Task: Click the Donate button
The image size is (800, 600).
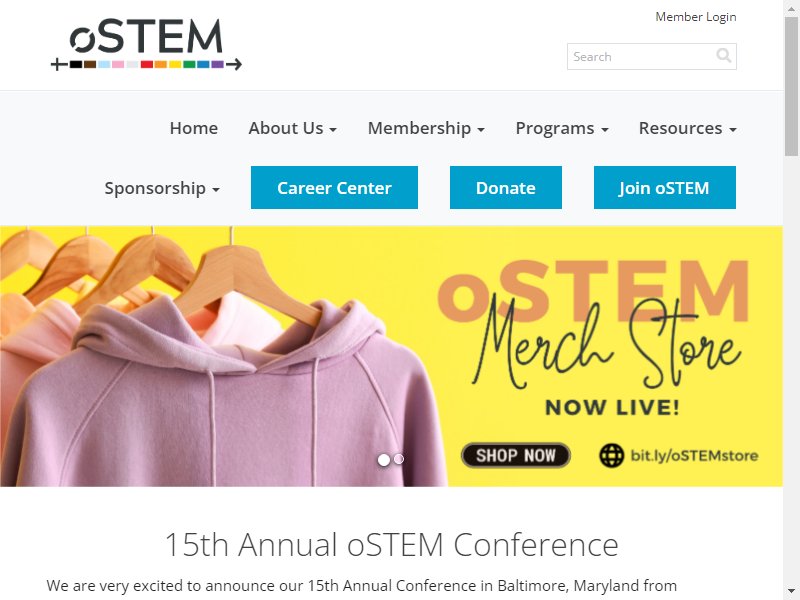Action: [x=506, y=187]
